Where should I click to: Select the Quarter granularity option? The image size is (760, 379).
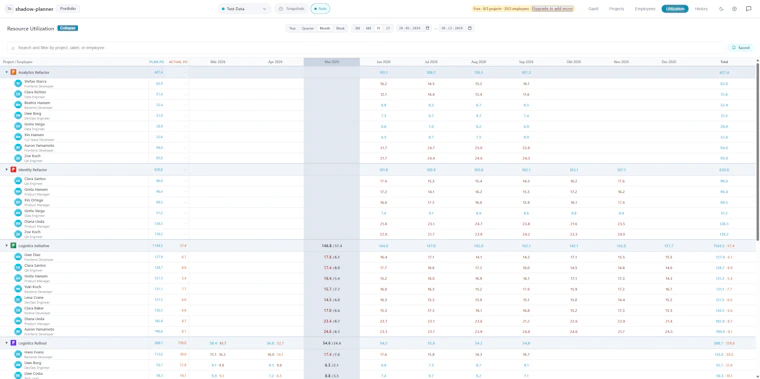(308, 28)
